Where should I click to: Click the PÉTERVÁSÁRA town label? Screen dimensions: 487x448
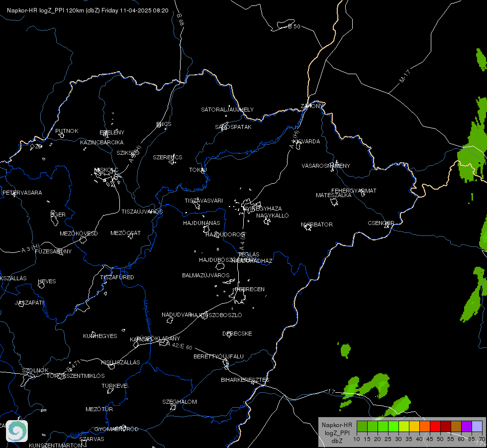22,193
